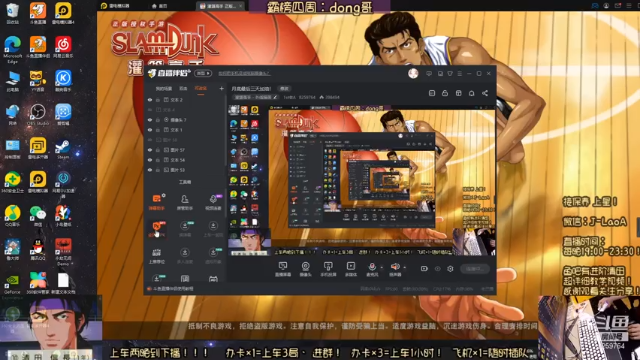Hide the 图片 53 layer
Image resolution: width=640 pixels, height=360 pixels.
pos(150,170)
